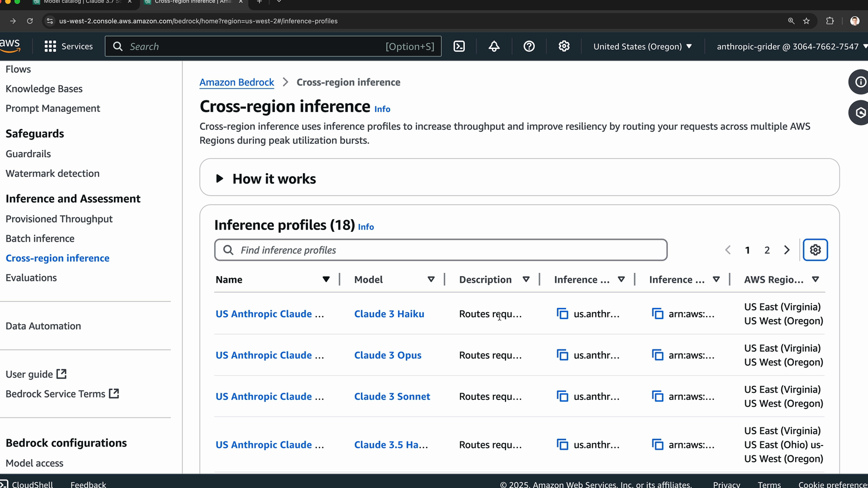
Task: Sort the table by Model column
Action: tap(431, 279)
